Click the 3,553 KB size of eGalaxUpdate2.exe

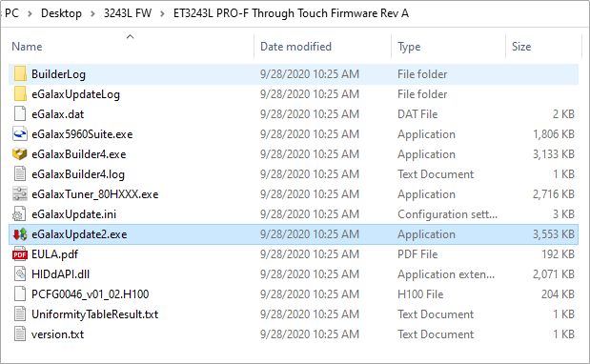coord(554,234)
